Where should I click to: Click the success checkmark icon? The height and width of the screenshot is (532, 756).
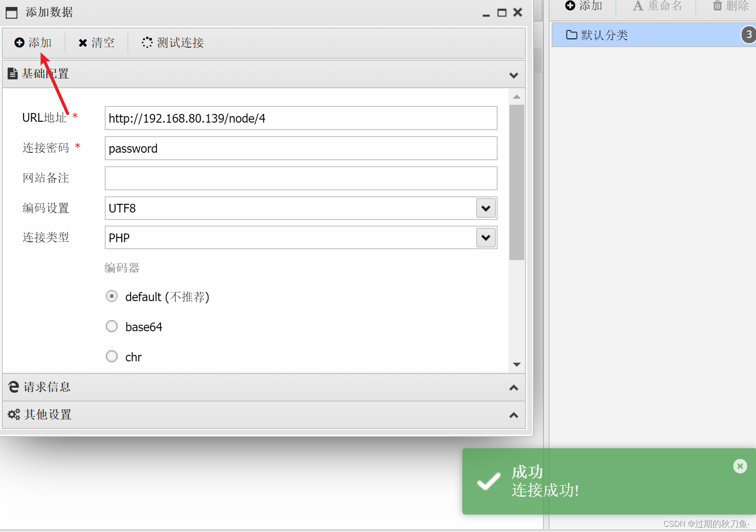pyautogui.click(x=488, y=481)
